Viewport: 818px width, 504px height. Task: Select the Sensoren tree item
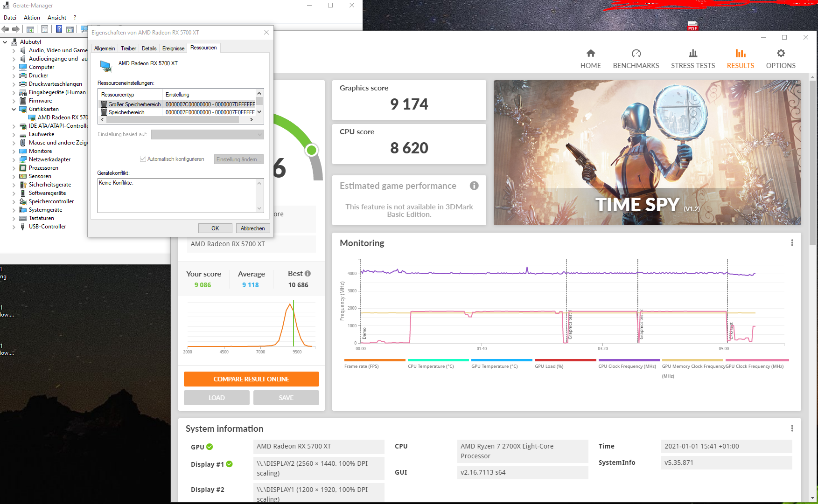[x=40, y=176]
